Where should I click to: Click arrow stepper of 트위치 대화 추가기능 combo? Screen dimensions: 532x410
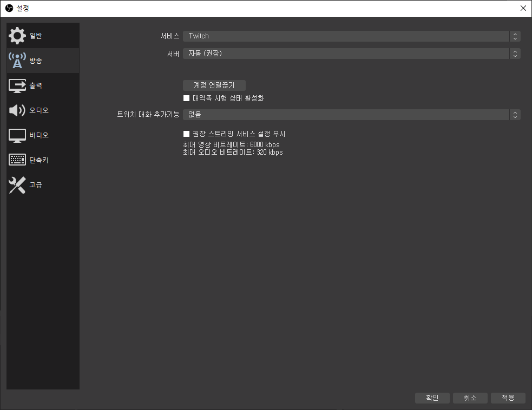(515, 115)
